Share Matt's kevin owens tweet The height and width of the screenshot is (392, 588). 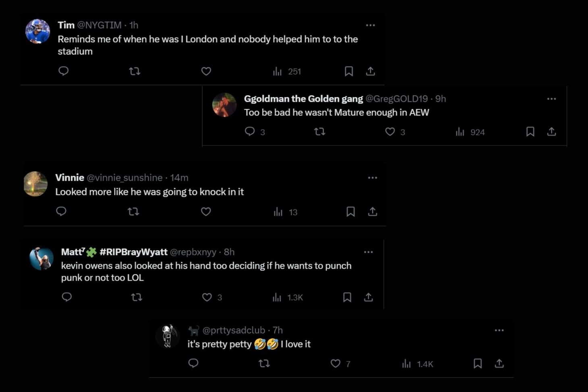tap(369, 297)
